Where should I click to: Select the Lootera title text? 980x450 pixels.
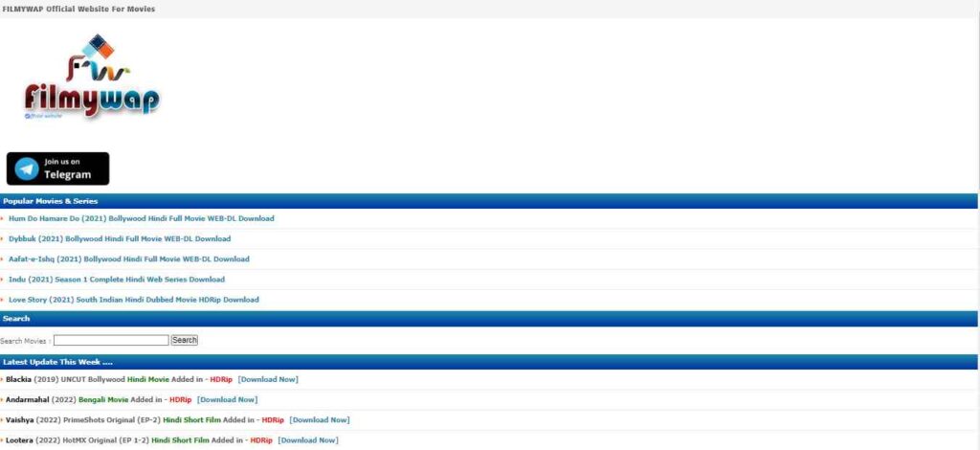tap(19, 440)
